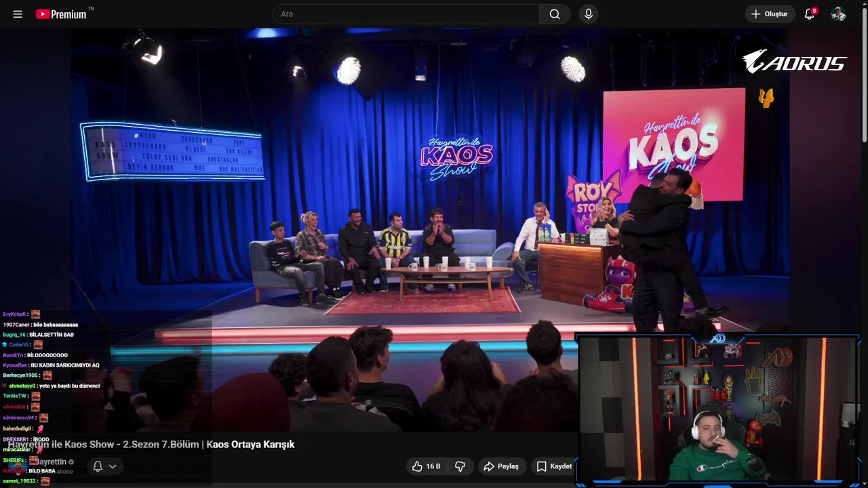Screen dimensions: 868x488
Task: Dislike the video with thumbs down
Action: [460, 466]
